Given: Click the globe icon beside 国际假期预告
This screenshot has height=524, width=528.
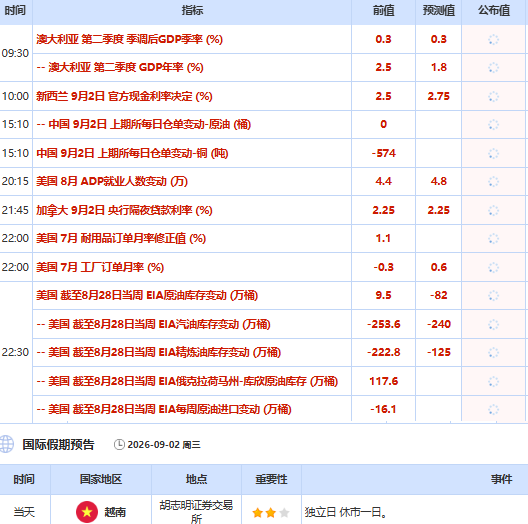Looking at the screenshot, I should (x=7, y=444).
